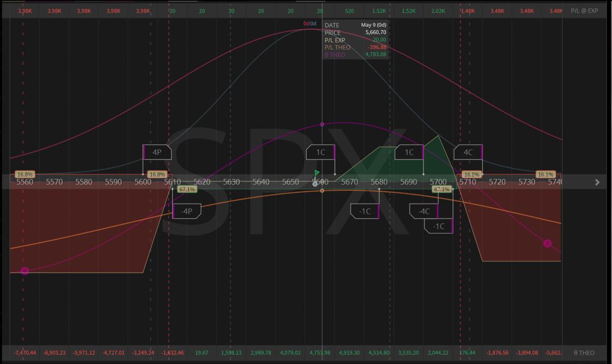Screen dimensions: 612x364
Task: Click the orange dot on the orange curve
Action: click(x=322, y=191)
